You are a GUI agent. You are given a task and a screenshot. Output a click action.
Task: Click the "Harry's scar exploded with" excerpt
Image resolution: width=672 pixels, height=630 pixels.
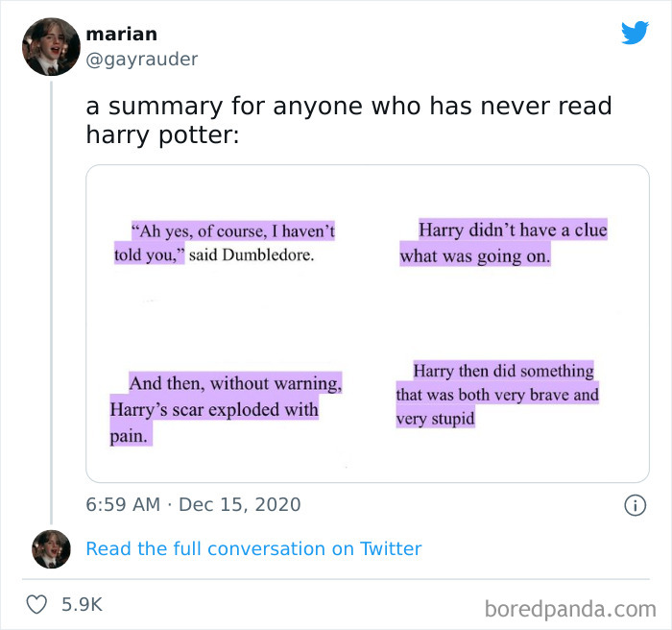click(x=215, y=410)
